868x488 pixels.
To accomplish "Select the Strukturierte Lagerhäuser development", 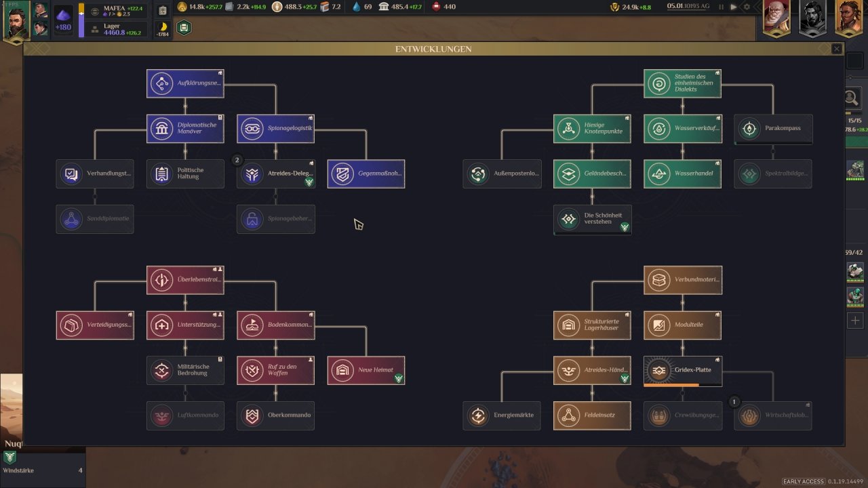I will point(592,325).
